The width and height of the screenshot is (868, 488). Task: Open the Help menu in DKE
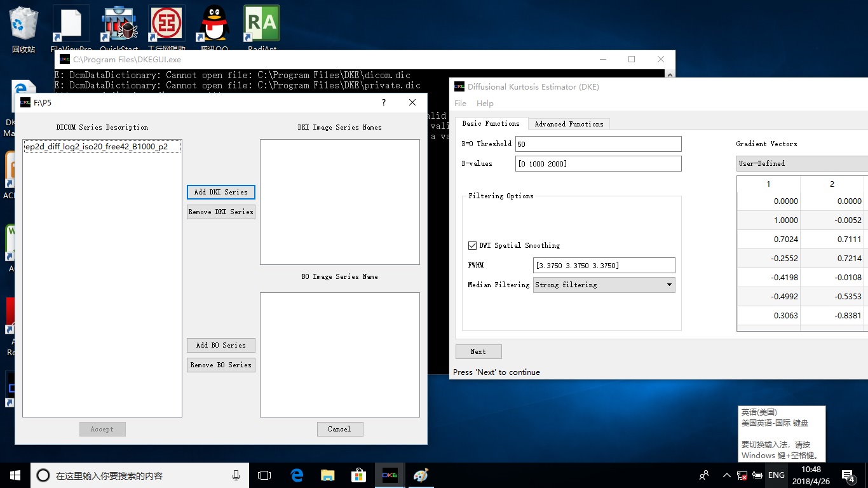click(x=485, y=104)
